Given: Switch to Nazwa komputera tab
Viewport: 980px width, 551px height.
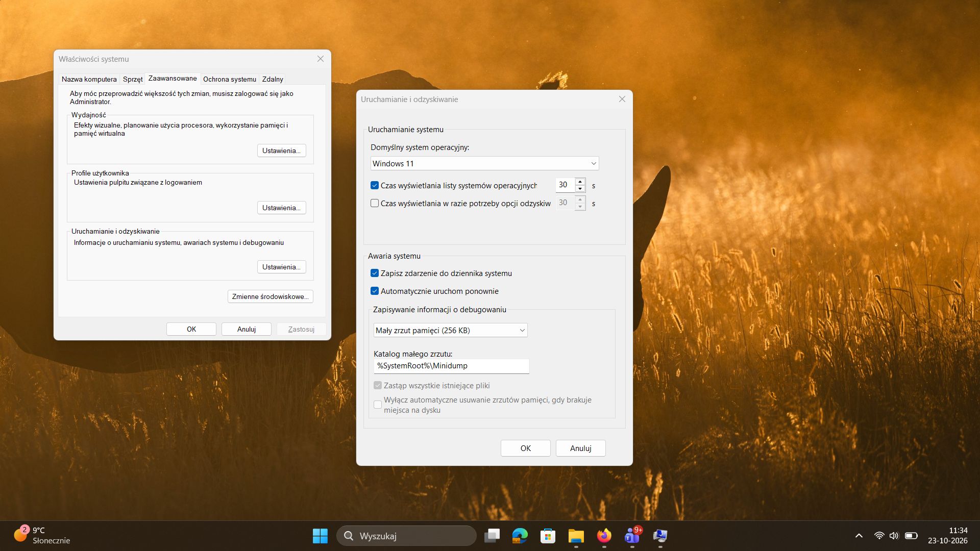Looking at the screenshot, I should tap(89, 79).
